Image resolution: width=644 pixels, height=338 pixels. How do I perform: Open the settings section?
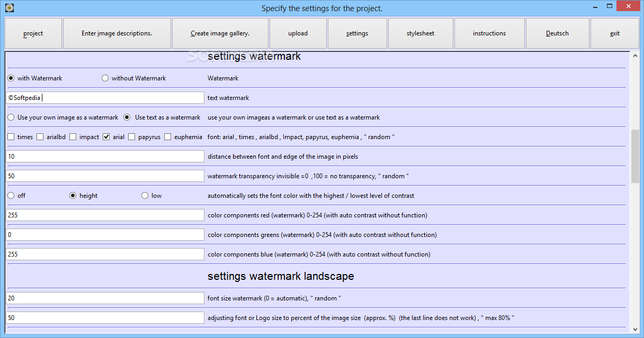(357, 33)
